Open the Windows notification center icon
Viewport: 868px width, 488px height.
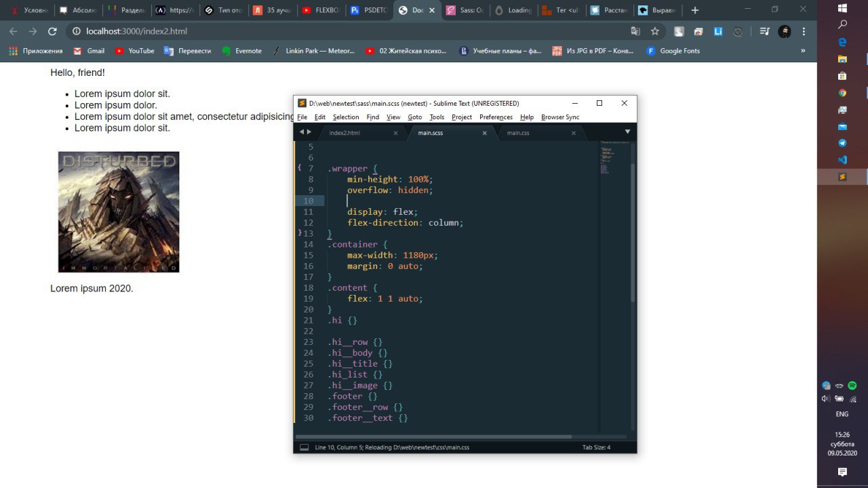click(842, 472)
